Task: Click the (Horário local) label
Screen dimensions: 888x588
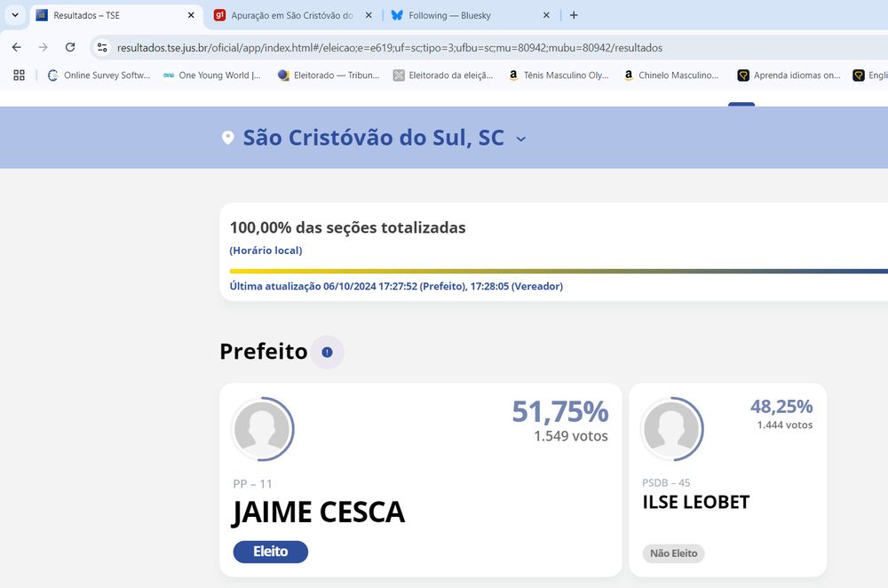Action: [266, 250]
